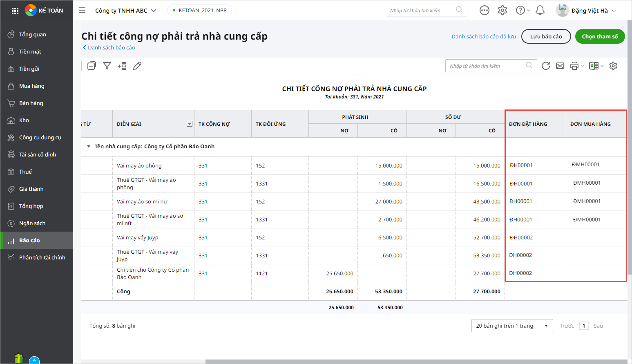Click the printer icon
Screen dimensions: 632x364
(x=574, y=66)
